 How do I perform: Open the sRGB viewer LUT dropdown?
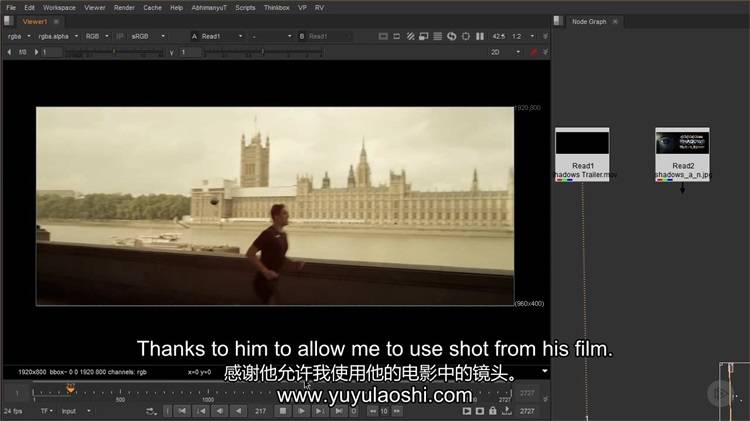[148, 36]
